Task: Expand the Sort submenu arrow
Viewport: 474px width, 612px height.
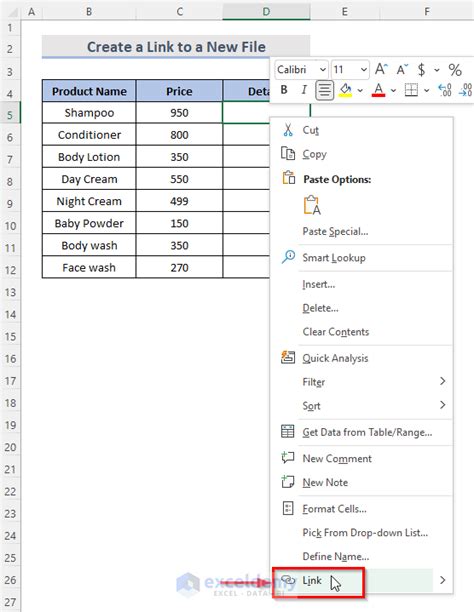Action: point(442,405)
